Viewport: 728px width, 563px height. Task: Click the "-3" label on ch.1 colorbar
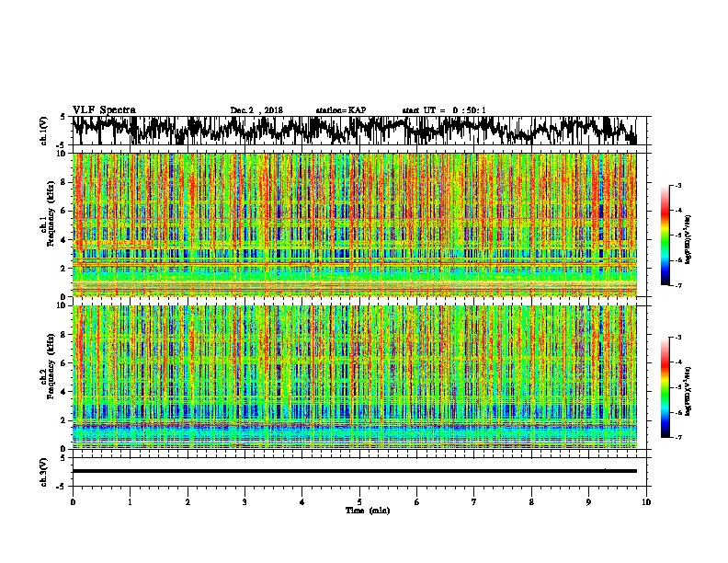point(678,186)
